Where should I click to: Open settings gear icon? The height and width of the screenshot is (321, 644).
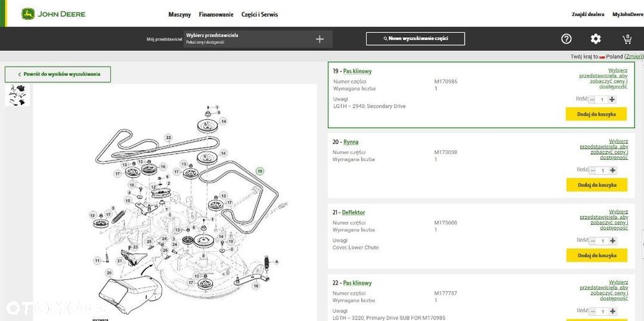point(596,39)
